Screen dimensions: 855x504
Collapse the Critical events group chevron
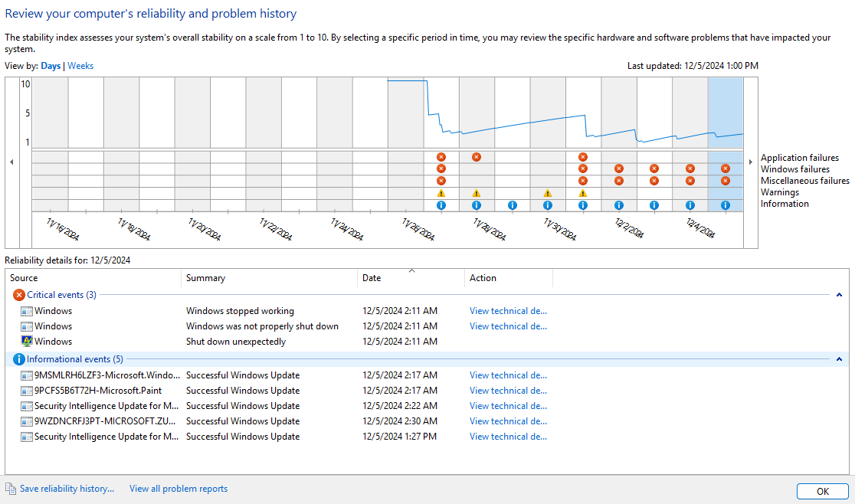point(839,295)
